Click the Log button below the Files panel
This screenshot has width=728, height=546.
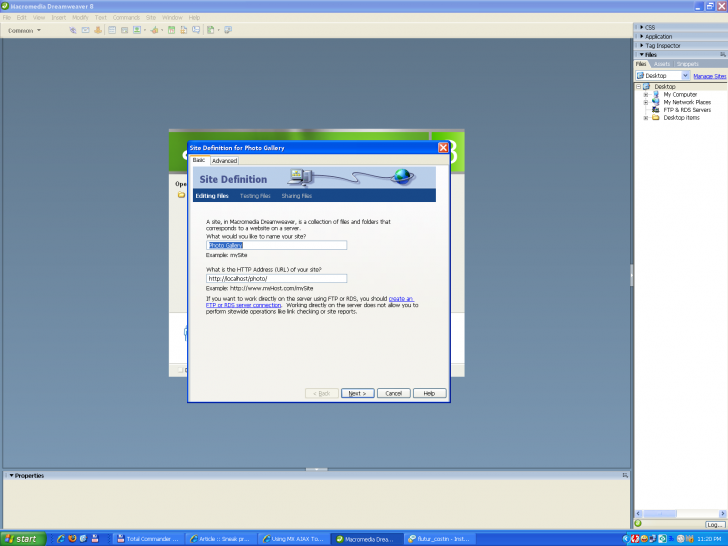[x=715, y=525]
